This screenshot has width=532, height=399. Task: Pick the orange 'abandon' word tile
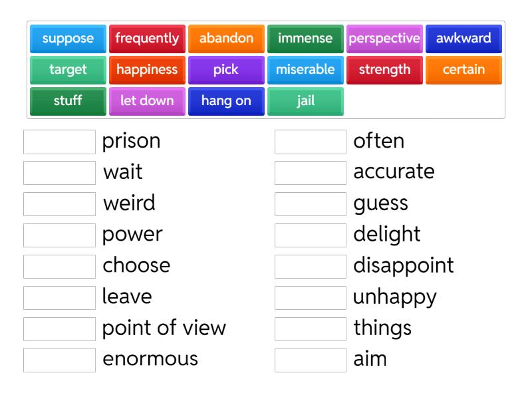pyautogui.click(x=226, y=39)
